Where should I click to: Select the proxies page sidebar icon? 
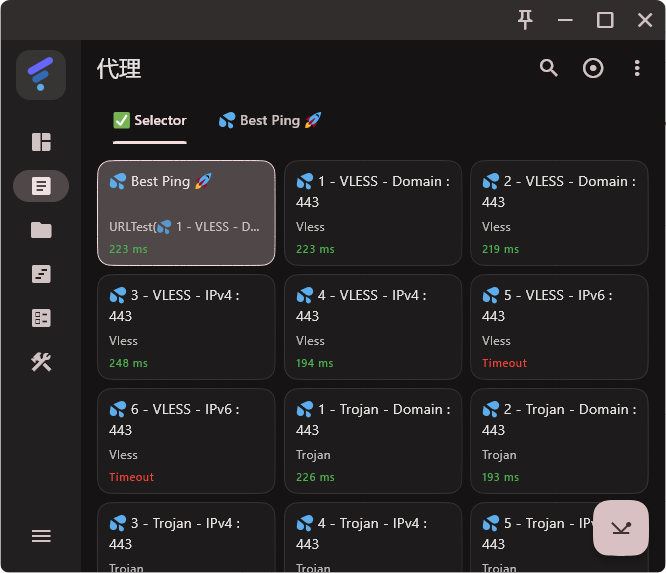point(41,186)
